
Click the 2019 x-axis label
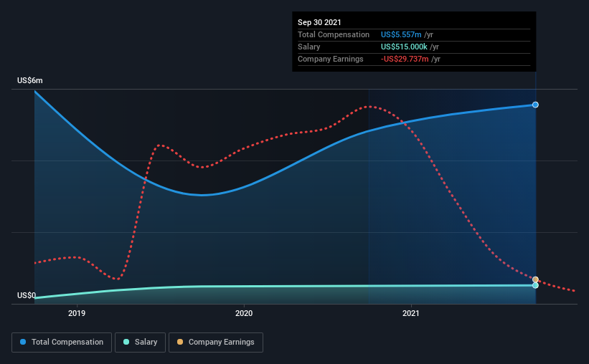coord(77,313)
